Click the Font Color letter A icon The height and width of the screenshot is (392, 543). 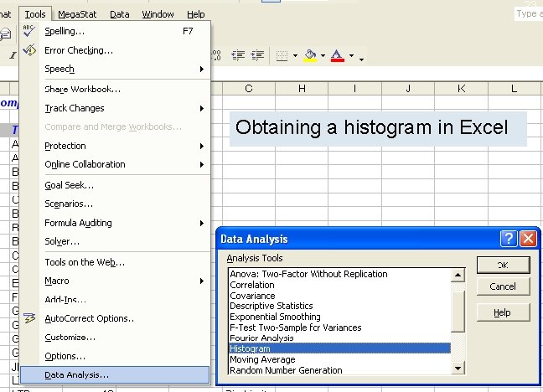[x=338, y=55]
